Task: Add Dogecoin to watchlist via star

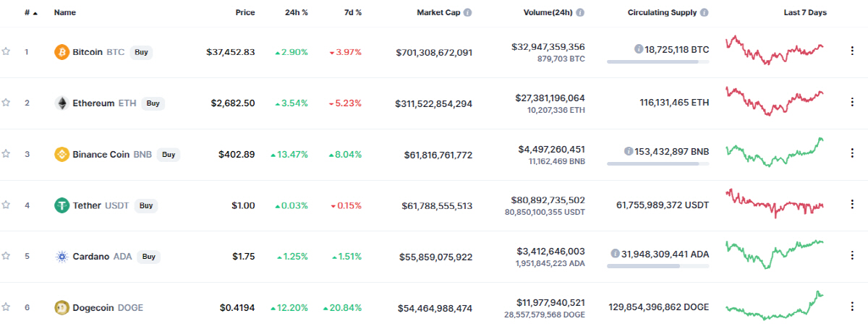Action: click(7, 307)
